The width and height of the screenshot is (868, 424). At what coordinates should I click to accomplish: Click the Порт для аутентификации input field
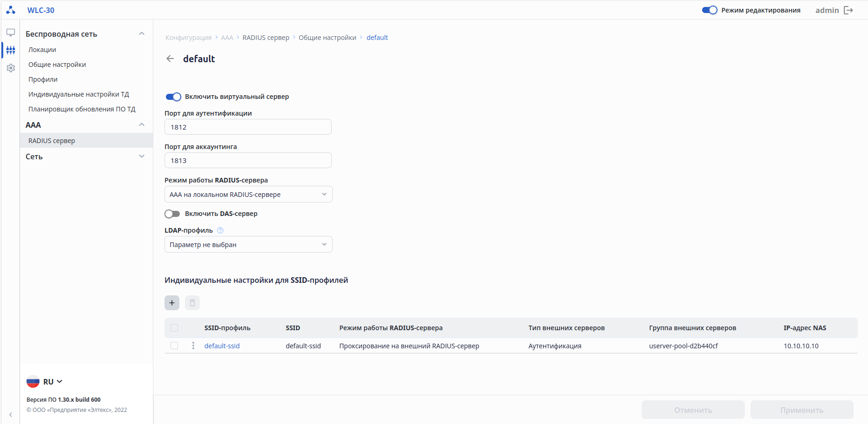tap(248, 127)
